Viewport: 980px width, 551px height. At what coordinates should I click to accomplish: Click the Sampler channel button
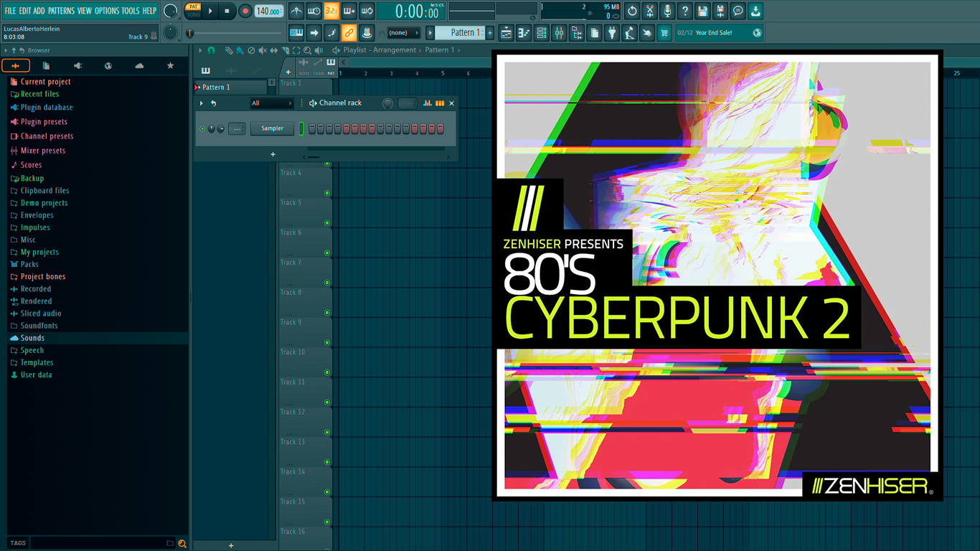tap(272, 128)
